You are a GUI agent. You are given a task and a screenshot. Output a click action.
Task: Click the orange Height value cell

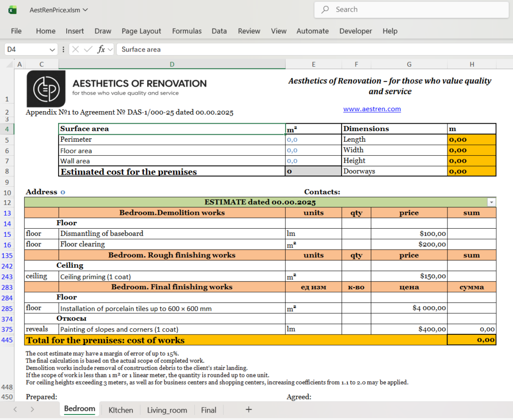pos(472,161)
